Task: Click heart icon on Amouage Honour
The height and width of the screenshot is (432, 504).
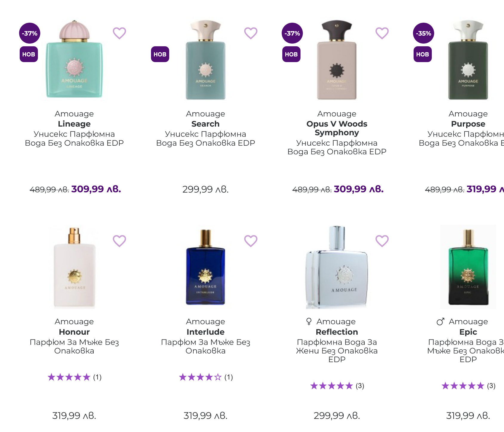Action: (119, 241)
